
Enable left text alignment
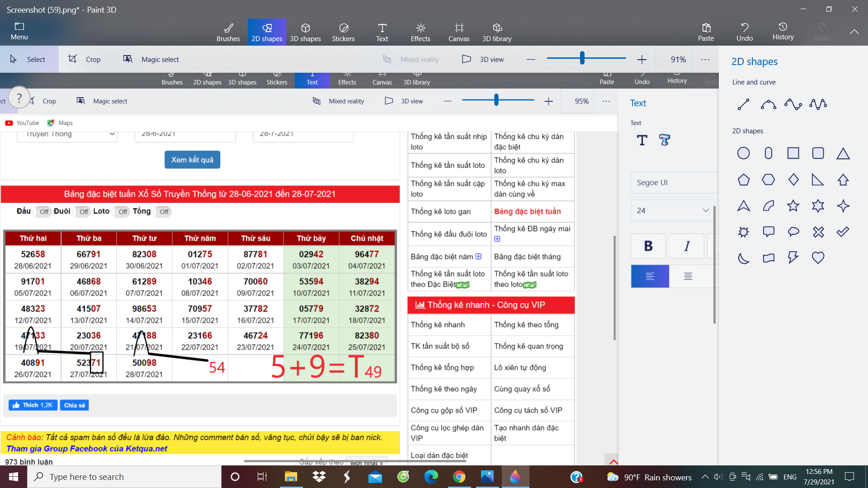click(650, 276)
